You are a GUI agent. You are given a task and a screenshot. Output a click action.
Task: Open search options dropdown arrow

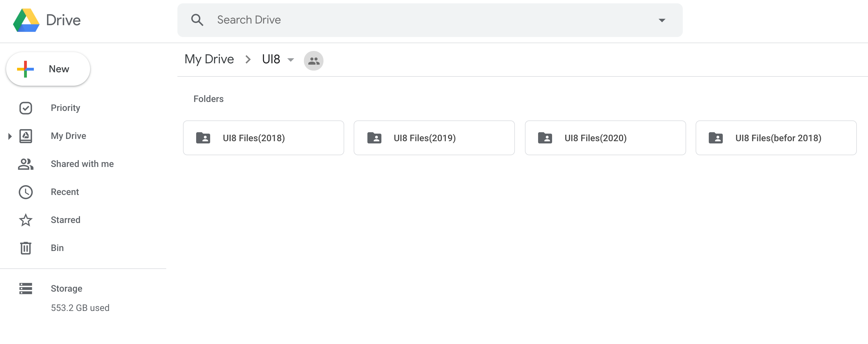coord(662,20)
